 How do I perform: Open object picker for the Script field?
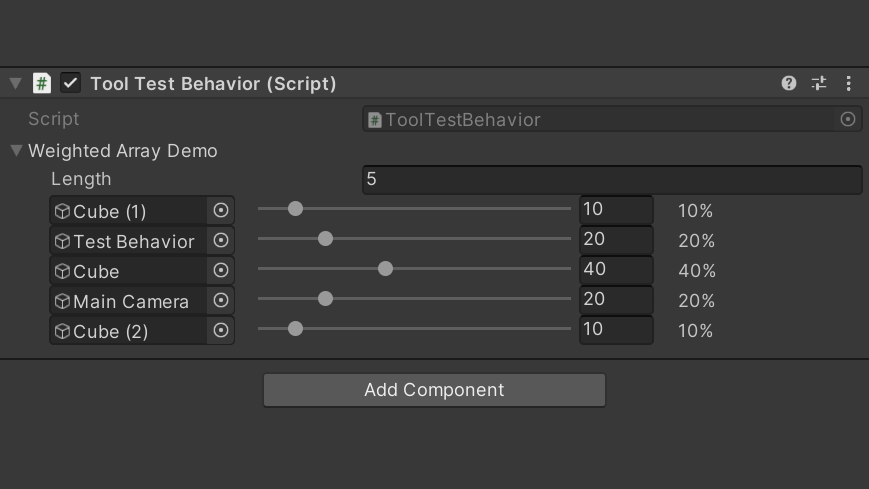coord(848,119)
